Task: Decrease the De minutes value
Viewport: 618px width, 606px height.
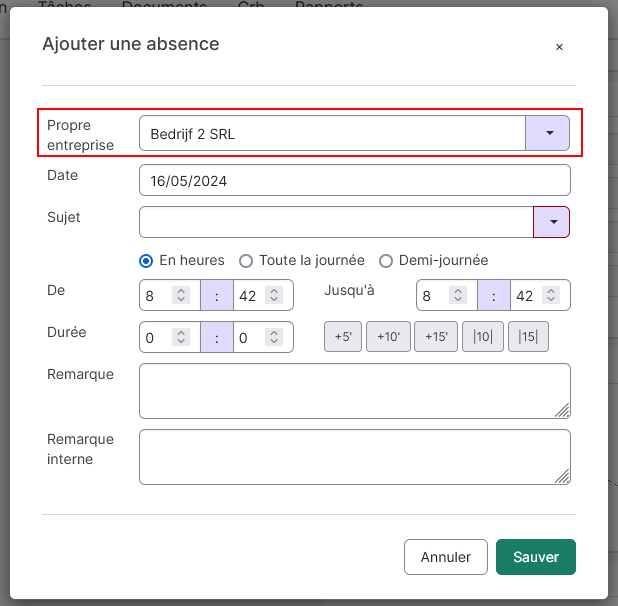Action: [x=274, y=299]
